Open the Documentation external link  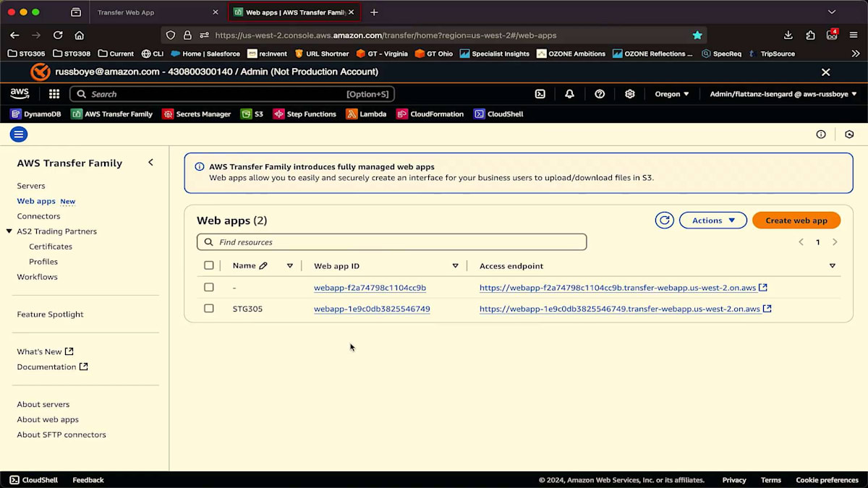click(x=52, y=367)
